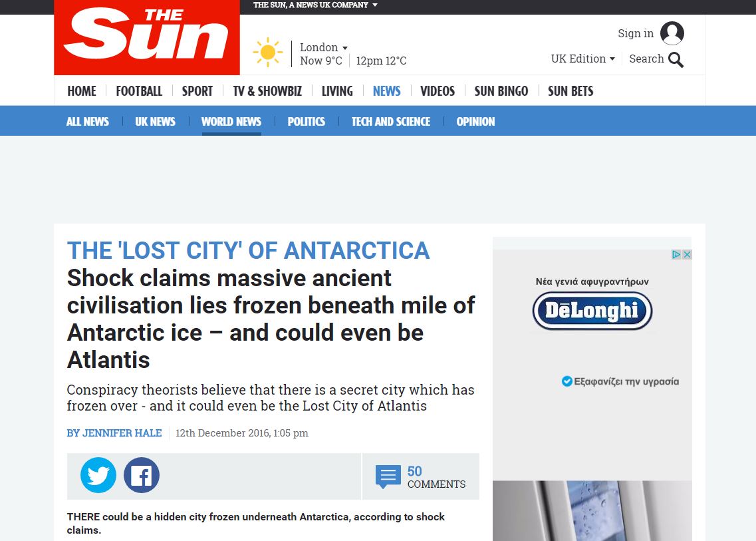756x541 pixels.
Task: Open the Sun Bingo link
Action: pyautogui.click(x=501, y=91)
